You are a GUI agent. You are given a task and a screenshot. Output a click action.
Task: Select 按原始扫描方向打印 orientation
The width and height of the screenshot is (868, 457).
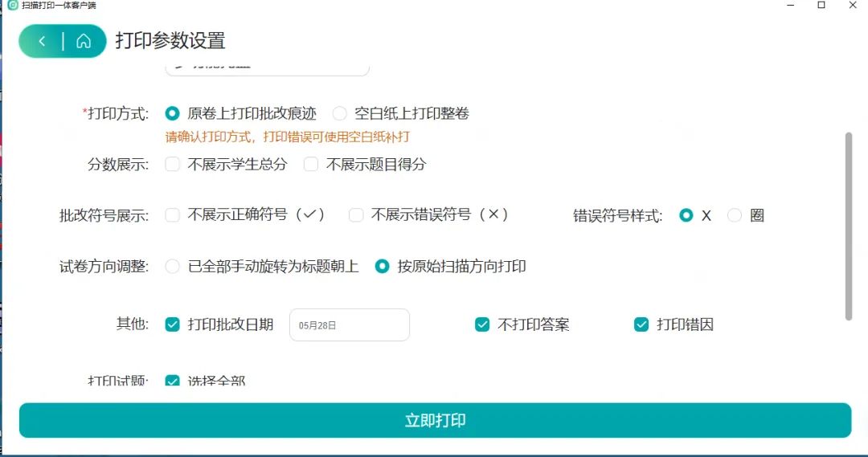382,266
